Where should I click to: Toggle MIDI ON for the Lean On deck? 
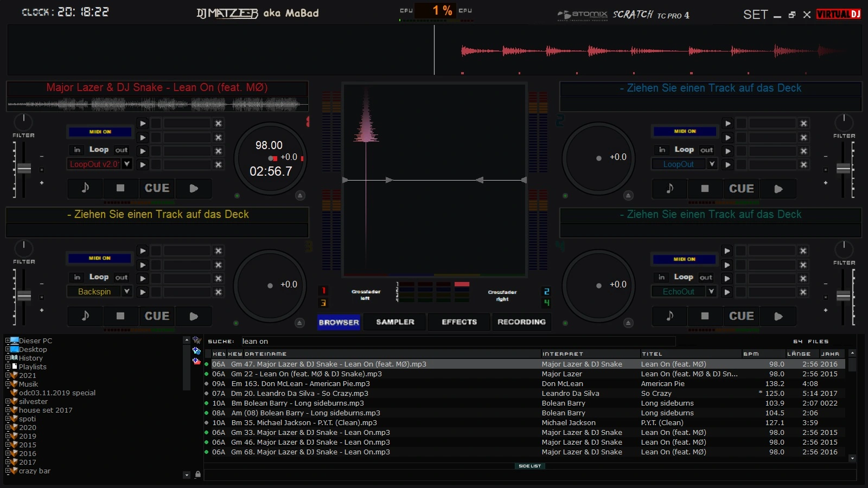click(100, 132)
